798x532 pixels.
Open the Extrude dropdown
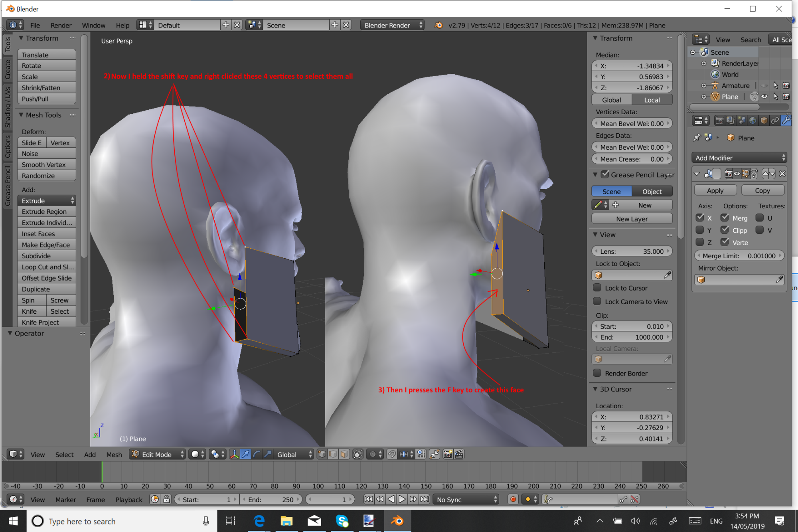tap(47, 200)
